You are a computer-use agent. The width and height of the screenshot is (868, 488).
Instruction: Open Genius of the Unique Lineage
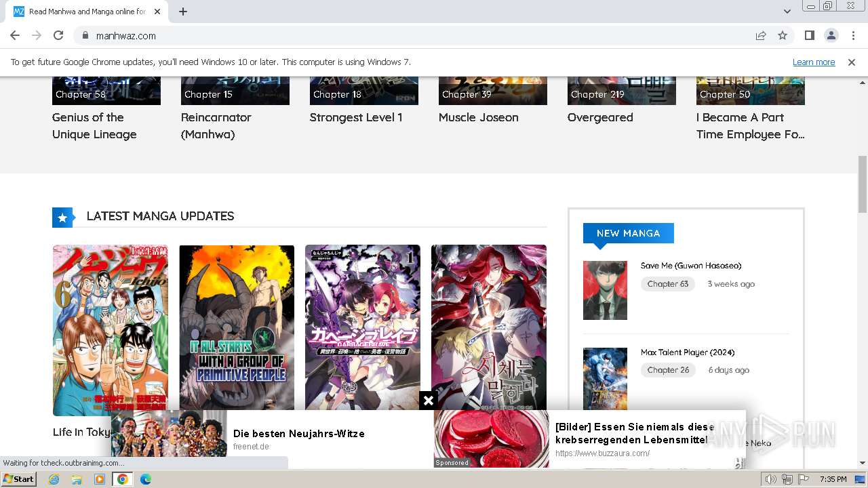click(94, 125)
